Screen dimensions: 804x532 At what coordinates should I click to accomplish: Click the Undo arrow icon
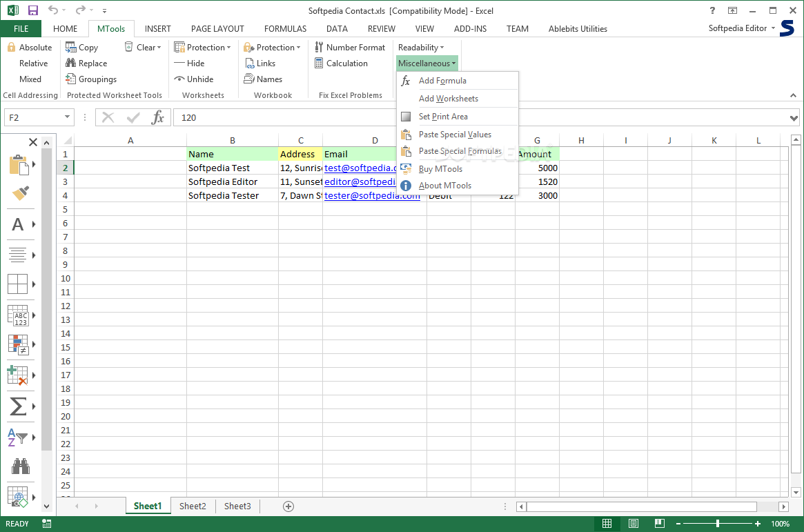pyautogui.click(x=53, y=10)
